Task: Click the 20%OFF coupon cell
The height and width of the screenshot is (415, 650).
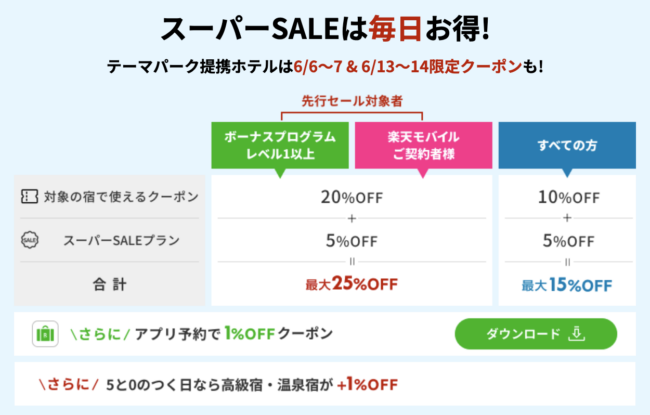Action: click(352, 197)
